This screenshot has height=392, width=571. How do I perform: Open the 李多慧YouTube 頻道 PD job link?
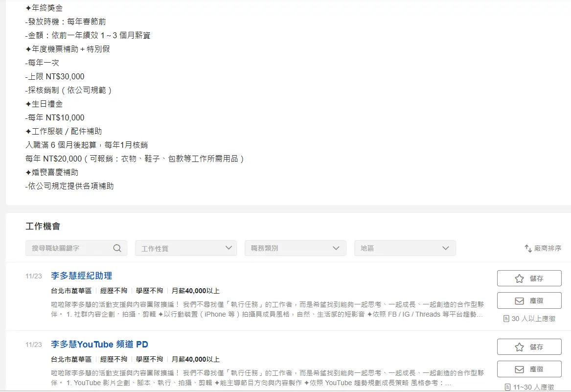pos(99,345)
